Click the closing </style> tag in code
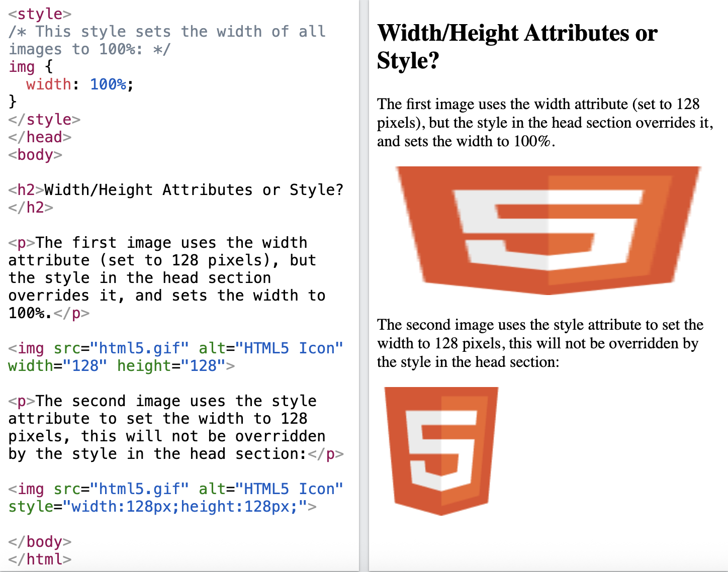The image size is (728, 572). [x=44, y=120]
